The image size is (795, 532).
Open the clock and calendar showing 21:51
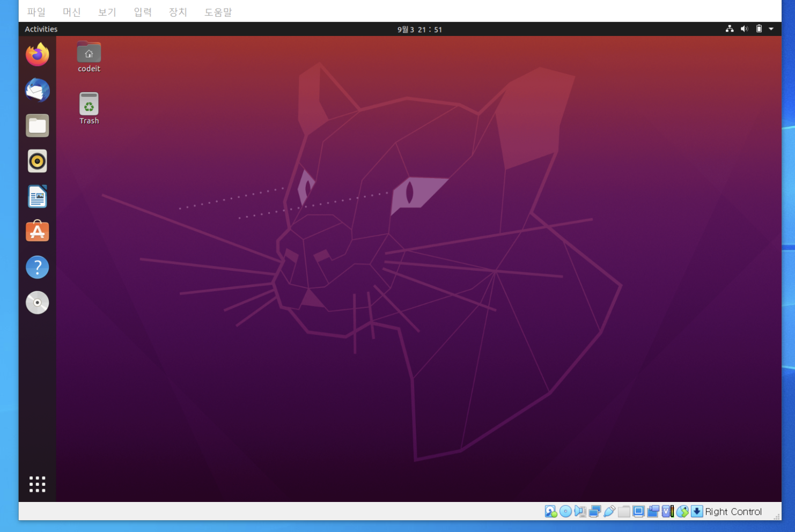point(419,29)
